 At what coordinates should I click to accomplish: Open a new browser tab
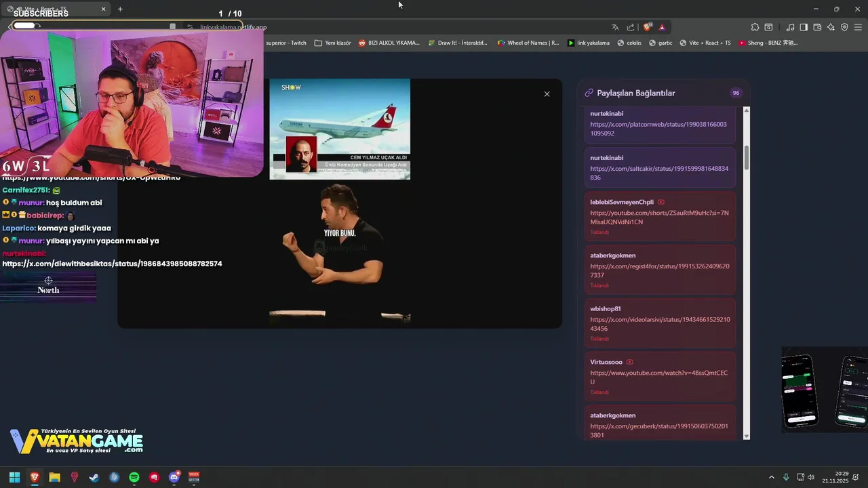point(120,9)
